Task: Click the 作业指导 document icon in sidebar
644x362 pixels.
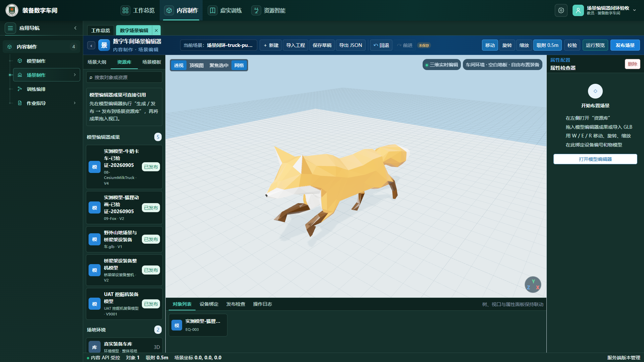Action: pos(20,103)
